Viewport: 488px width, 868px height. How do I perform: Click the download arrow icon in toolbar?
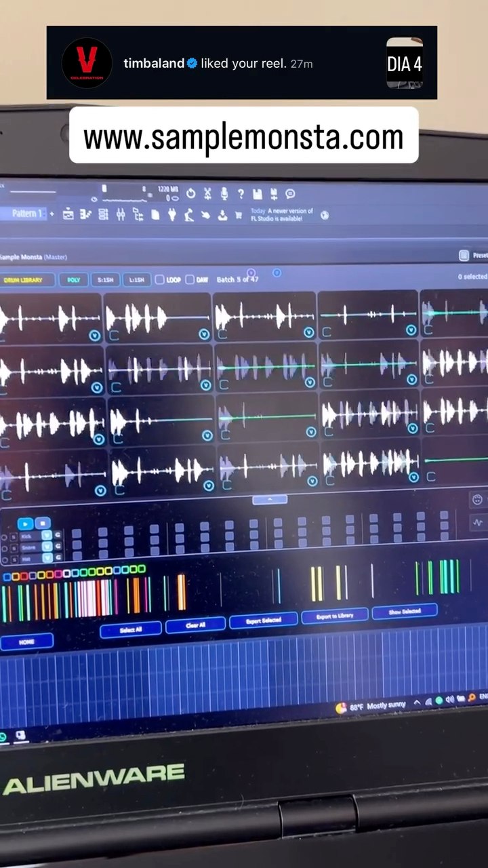point(222,216)
